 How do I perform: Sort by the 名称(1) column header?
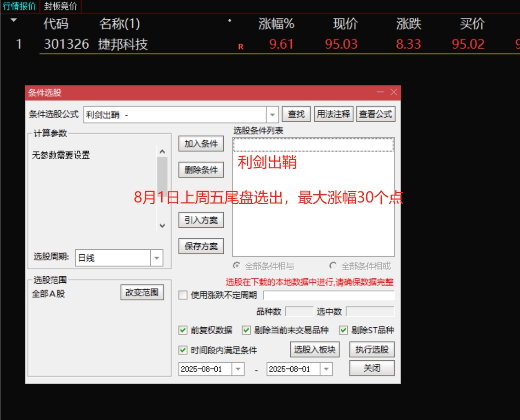pyautogui.click(x=119, y=24)
